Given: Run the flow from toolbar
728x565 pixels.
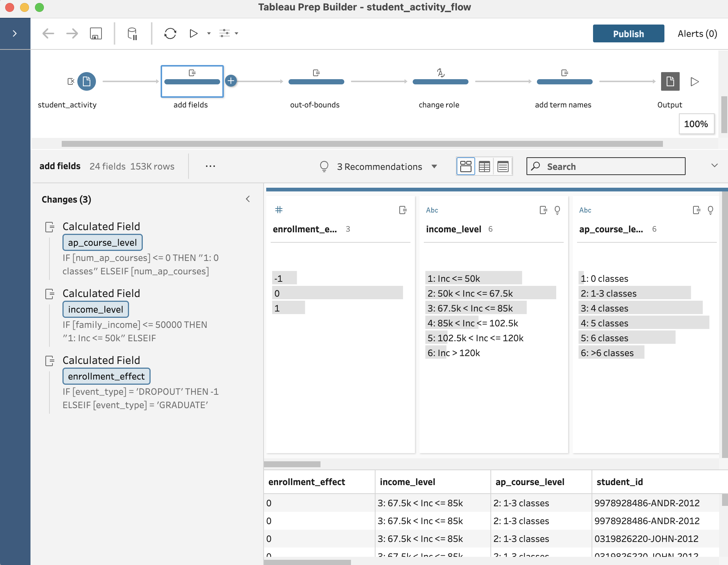Looking at the screenshot, I should click(193, 33).
